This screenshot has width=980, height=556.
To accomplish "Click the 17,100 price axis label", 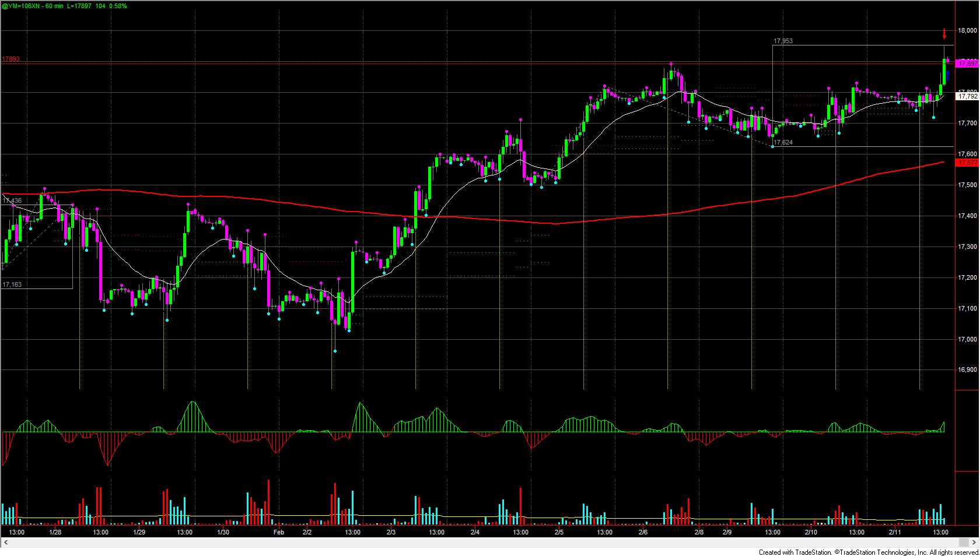I will (x=968, y=309).
